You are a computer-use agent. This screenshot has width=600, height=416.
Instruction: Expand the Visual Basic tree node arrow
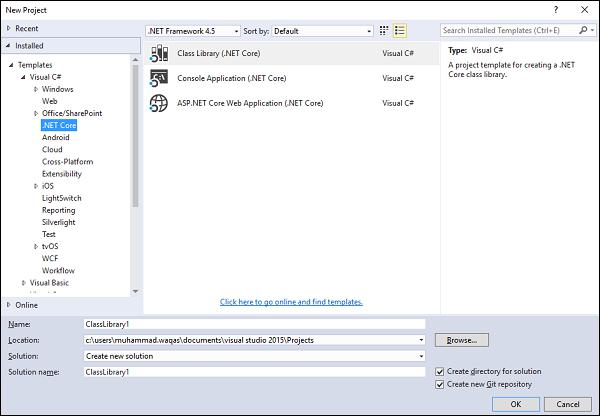pos(23,283)
